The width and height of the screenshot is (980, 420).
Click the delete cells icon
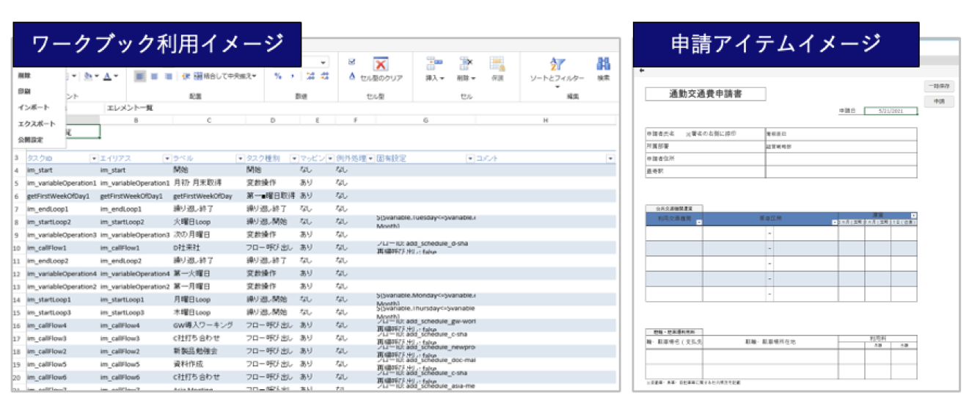coord(466,64)
